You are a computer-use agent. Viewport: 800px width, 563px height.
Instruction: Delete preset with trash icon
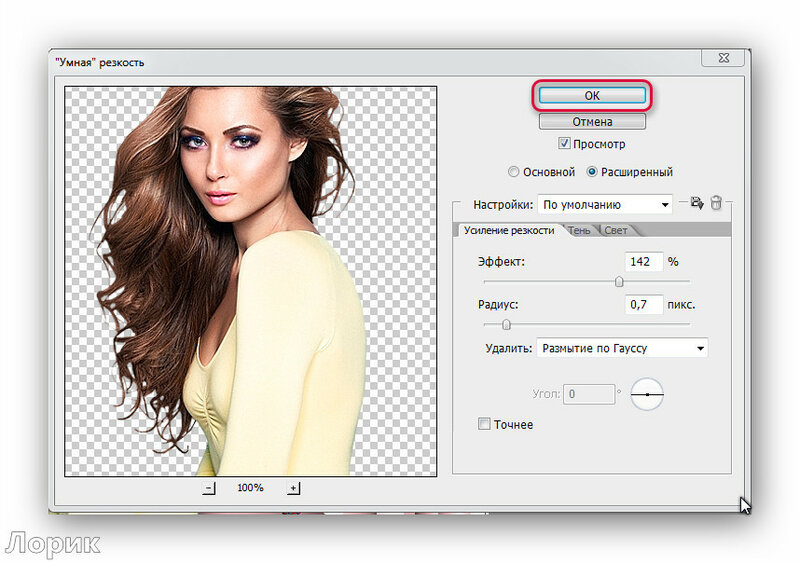click(x=716, y=203)
